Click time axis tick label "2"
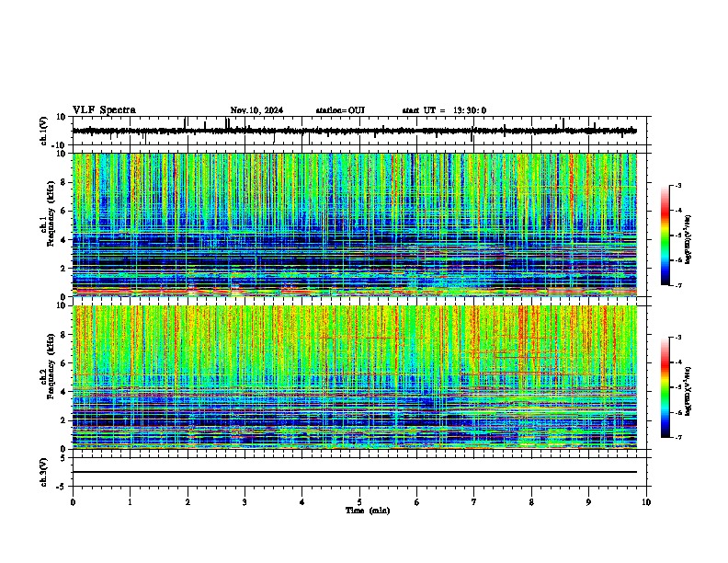The height and width of the screenshot is (563, 728). 188,502
